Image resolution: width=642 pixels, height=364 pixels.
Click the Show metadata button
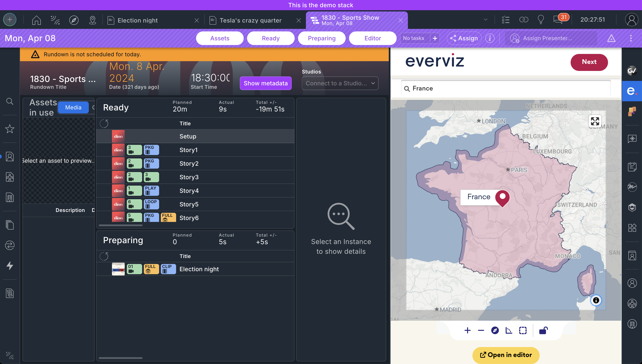(x=266, y=83)
